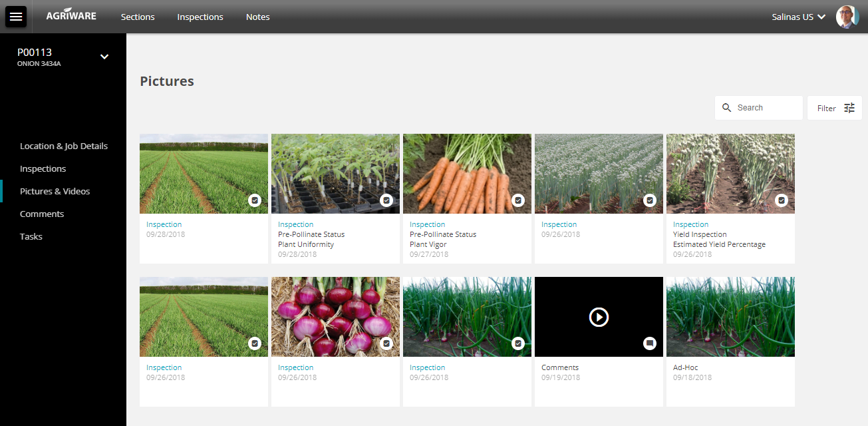Open the Sections menu in top navigation
Image resolution: width=868 pixels, height=426 pixels.
138,17
